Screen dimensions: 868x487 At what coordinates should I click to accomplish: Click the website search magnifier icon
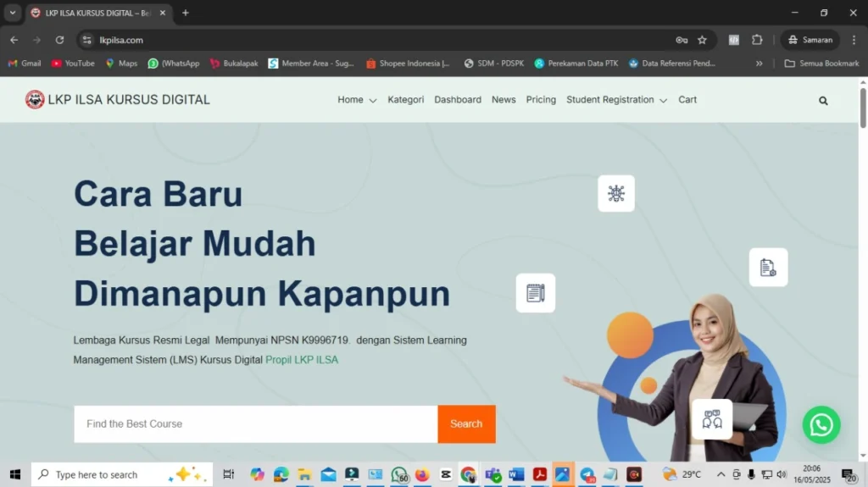[x=823, y=101]
